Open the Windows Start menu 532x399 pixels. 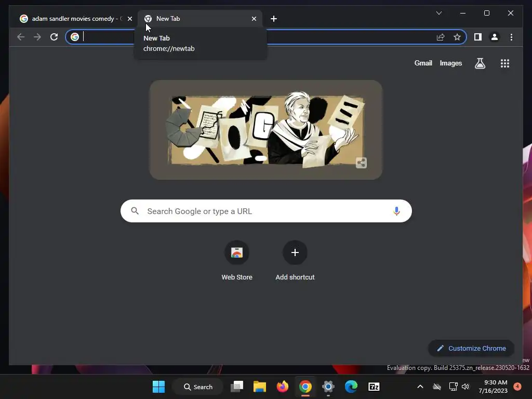coord(158,387)
